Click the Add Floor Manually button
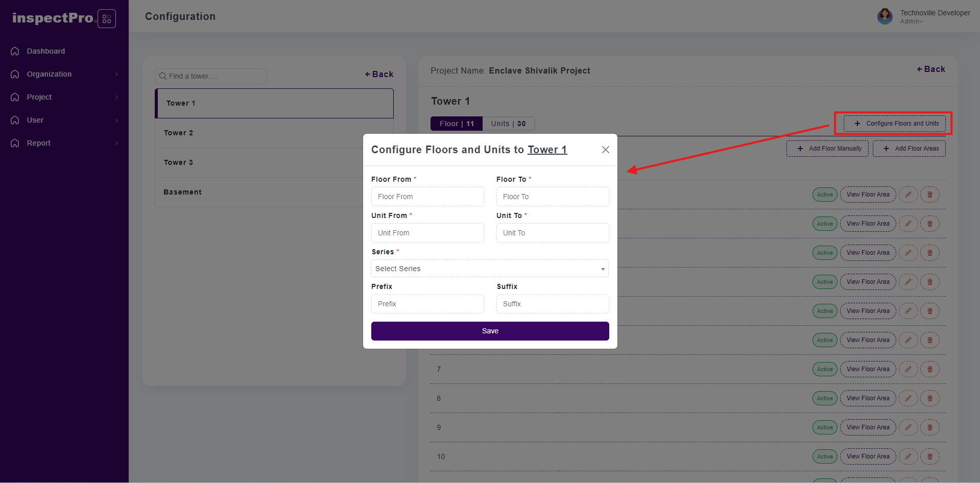980x483 pixels. point(827,149)
